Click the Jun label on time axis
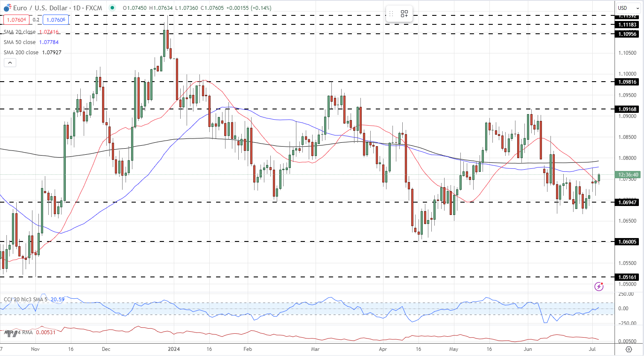 tap(528, 349)
